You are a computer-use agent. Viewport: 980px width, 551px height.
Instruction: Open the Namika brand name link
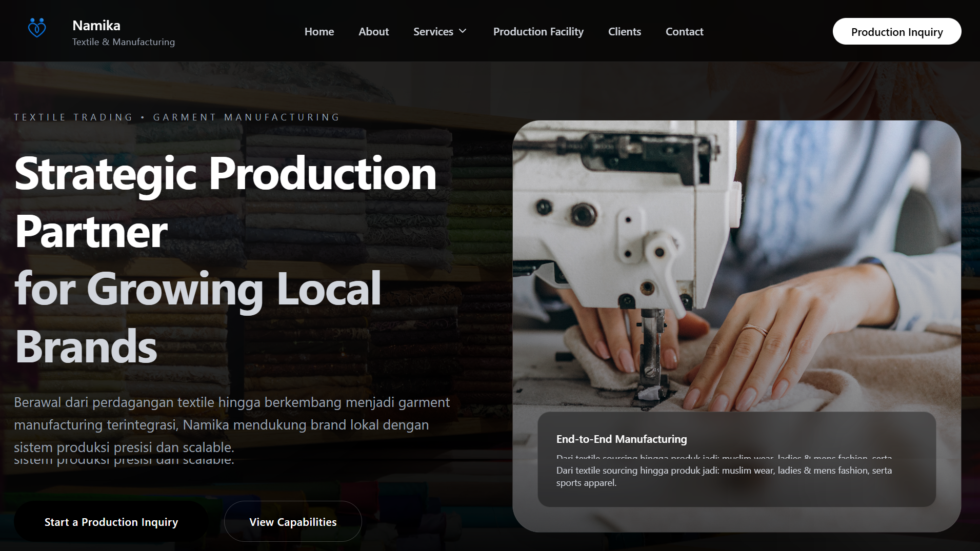click(x=96, y=26)
